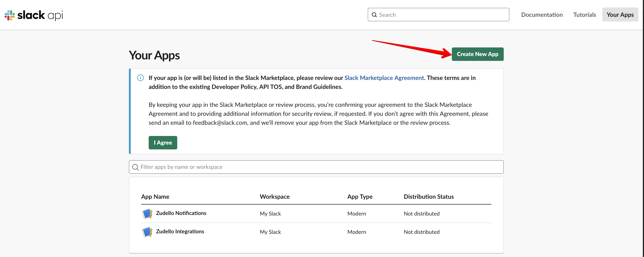The image size is (644, 257).
Task: Click the Zudello Notifications app icon
Action: pos(147,213)
